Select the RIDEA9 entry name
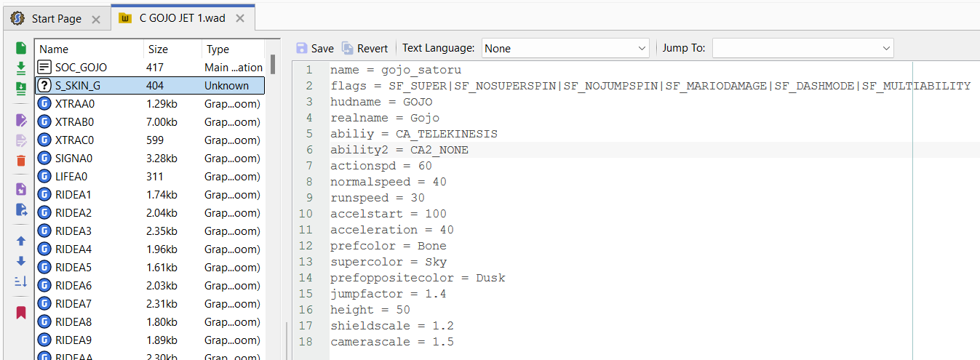The width and height of the screenshot is (980, 360). 73,340
